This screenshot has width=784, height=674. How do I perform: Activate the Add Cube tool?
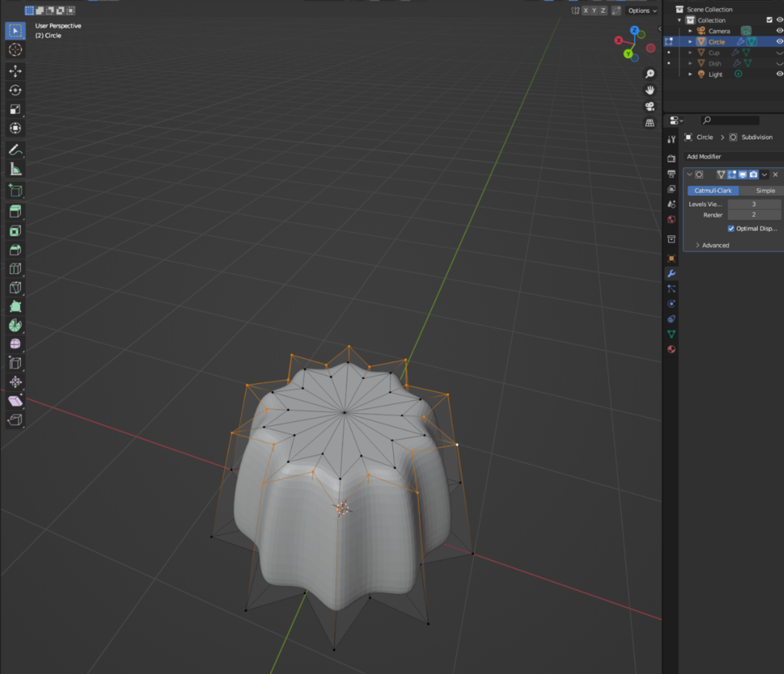(x=16, y=191)
